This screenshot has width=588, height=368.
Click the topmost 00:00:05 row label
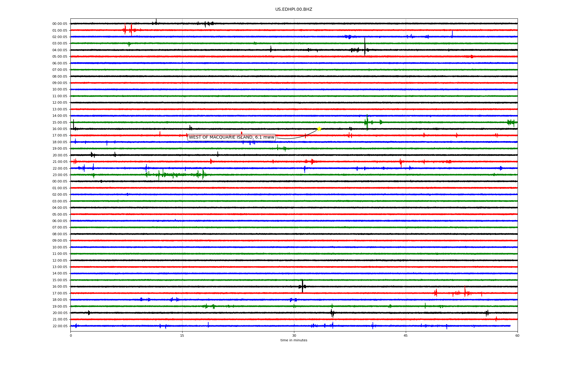pos(60,24)
